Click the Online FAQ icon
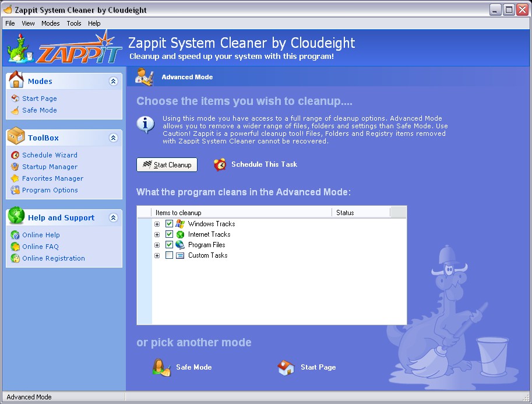Viewport: 532px width, 404px height. tap(15, 247)
